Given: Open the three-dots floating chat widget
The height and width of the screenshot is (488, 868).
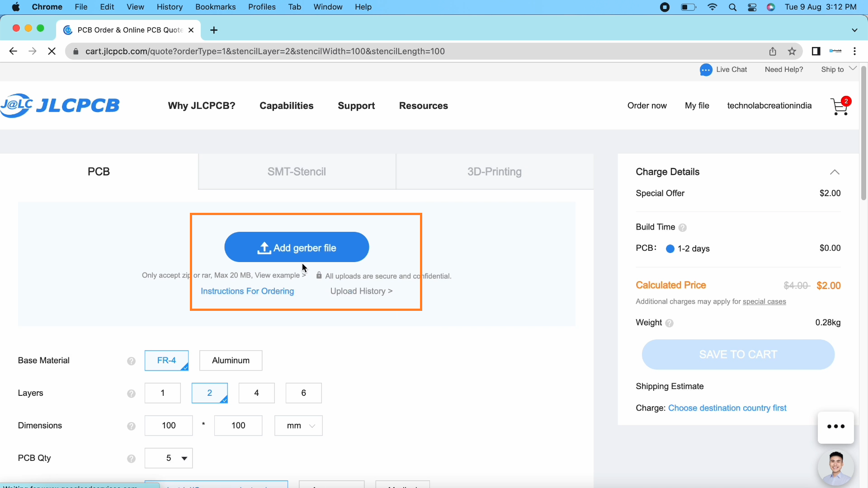Looking at the screenshot, I should 836,427.
